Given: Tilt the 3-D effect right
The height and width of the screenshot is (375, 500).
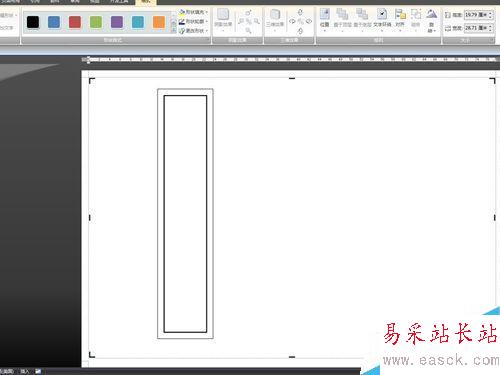Looking at the screenshot, I should point(309,21).
